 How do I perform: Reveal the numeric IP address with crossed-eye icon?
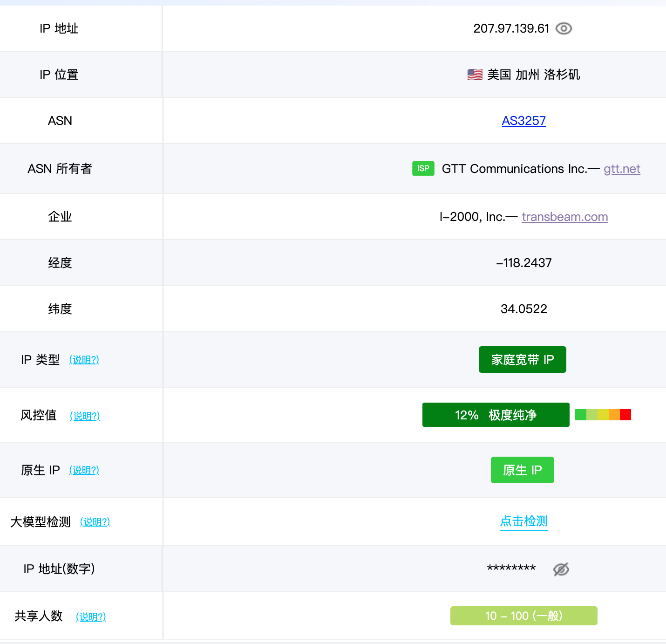pyautogui.click(x=561, y=569)
